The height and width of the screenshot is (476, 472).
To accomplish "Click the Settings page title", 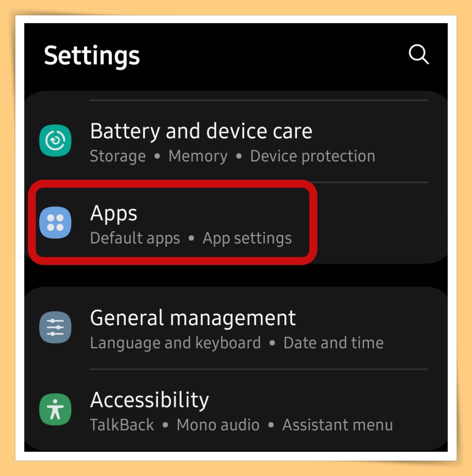I will point(92,56).
